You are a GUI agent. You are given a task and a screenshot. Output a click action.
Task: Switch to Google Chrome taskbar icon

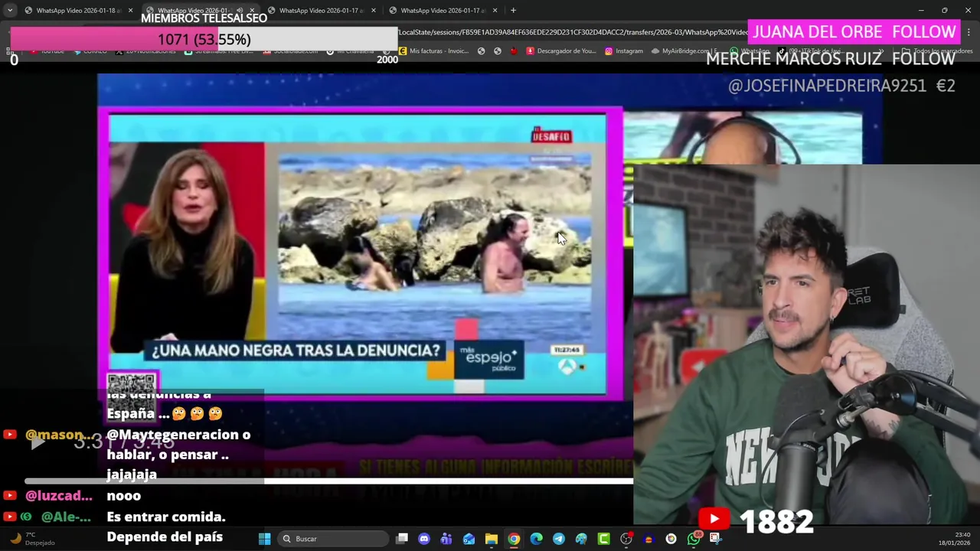(x=514, y=539)
